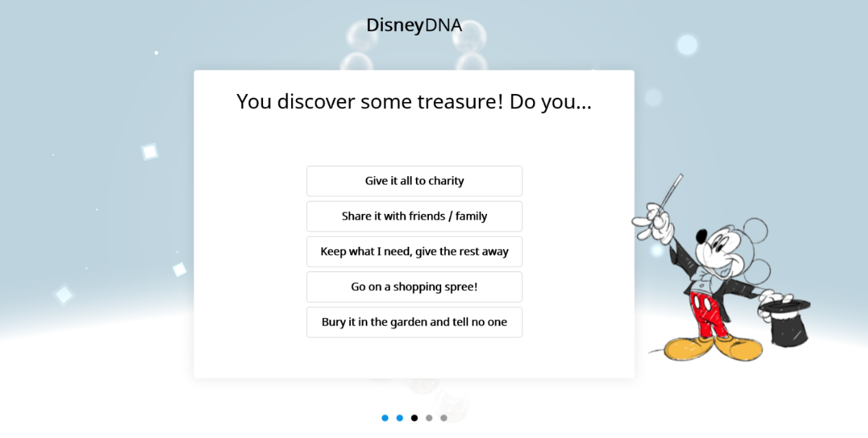Click Mickey's yellow shoes
Viewport: 868px width, 438px height.
(712, 346)
